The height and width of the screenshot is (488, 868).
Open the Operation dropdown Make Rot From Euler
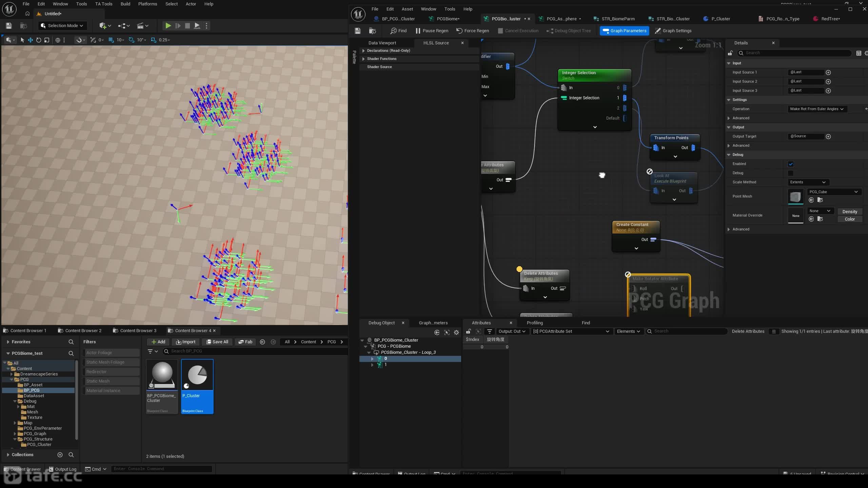(816, 109)
